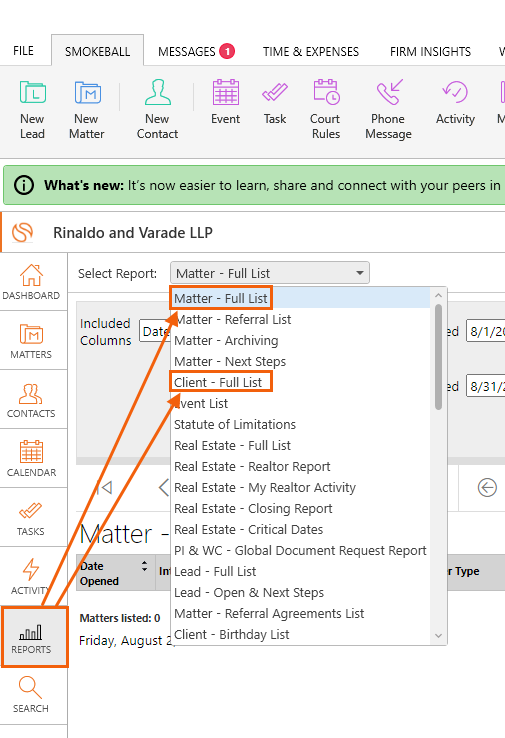Select Matter - Referral List report
The width and height of the screenshot is (505, 738).
click(299, 319)
